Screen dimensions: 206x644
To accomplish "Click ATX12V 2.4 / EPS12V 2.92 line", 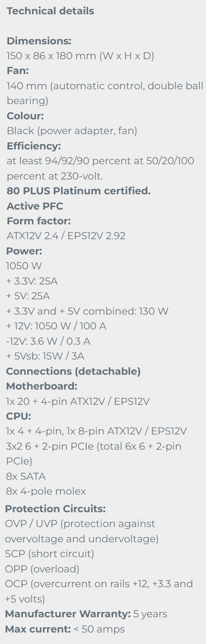I will pyautogui.click(x=66, y=236).
